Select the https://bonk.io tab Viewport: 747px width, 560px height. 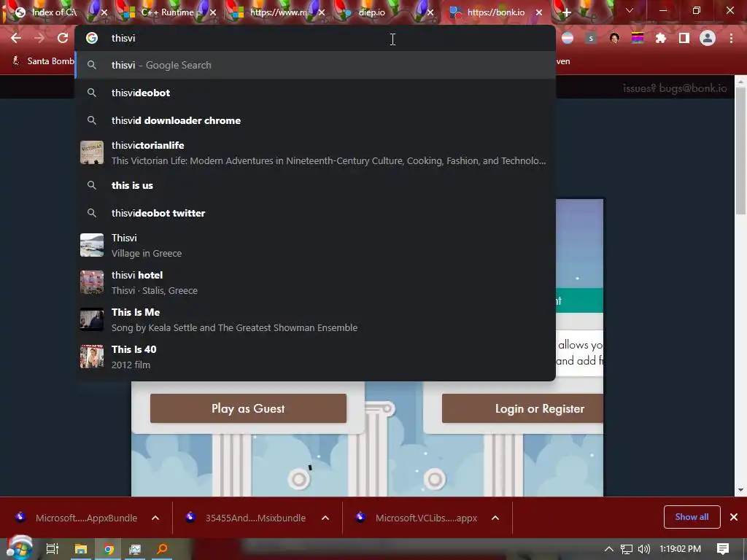tap(495, 12)
